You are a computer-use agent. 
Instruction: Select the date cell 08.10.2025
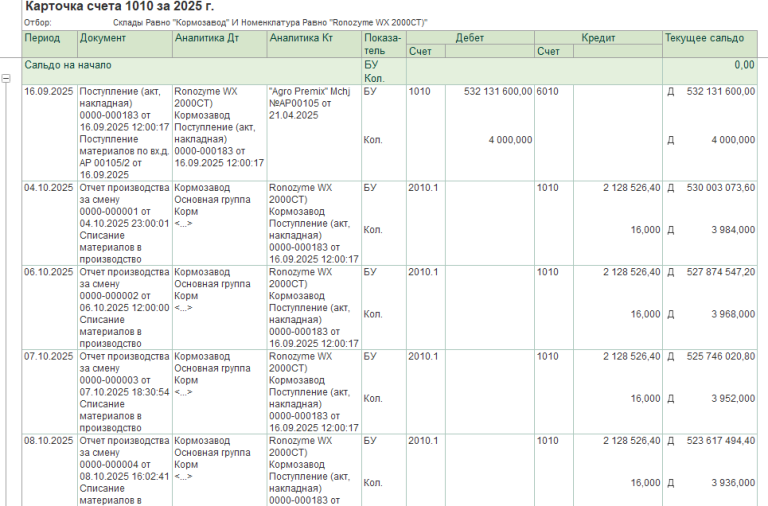tap(48, 441)
